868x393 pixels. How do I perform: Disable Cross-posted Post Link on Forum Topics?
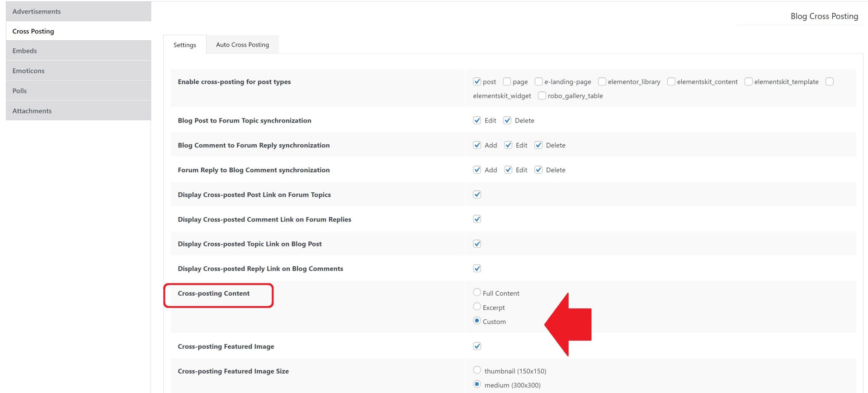(x=477, y=194)
